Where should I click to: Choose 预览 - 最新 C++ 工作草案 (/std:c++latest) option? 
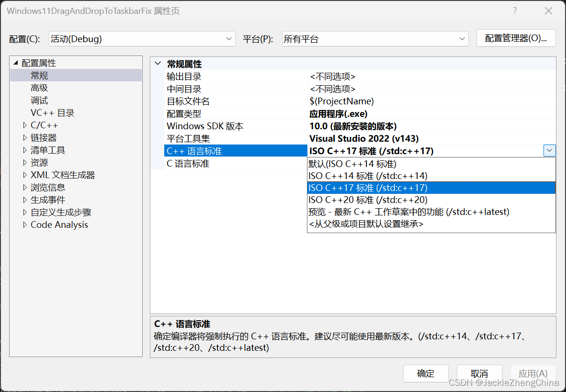[431, 212]
